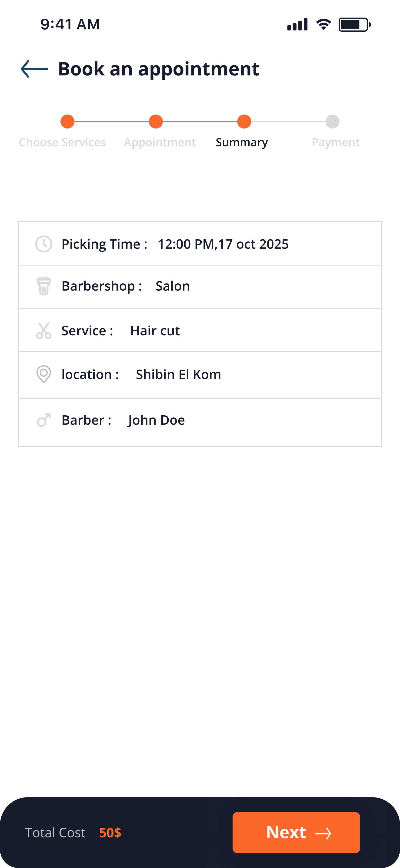
Task: Tap the 50$ total cost amount
Action: coord(110,833)
